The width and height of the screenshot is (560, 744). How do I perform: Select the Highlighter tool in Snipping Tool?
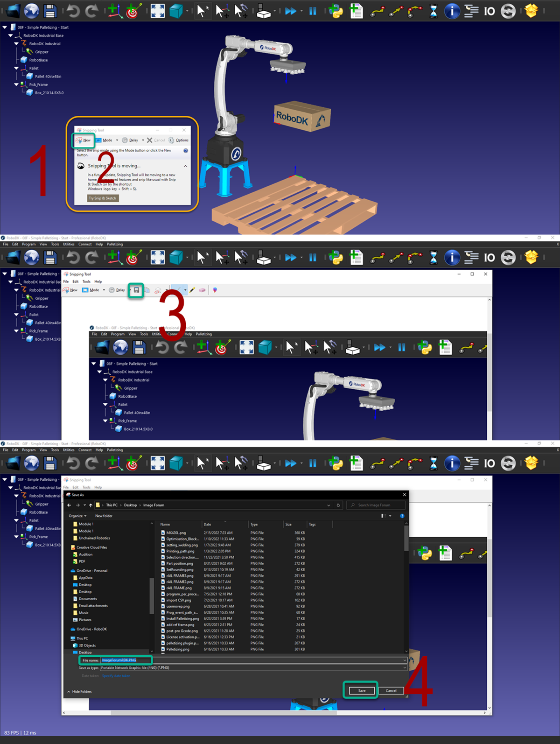(x=192, y=290)
